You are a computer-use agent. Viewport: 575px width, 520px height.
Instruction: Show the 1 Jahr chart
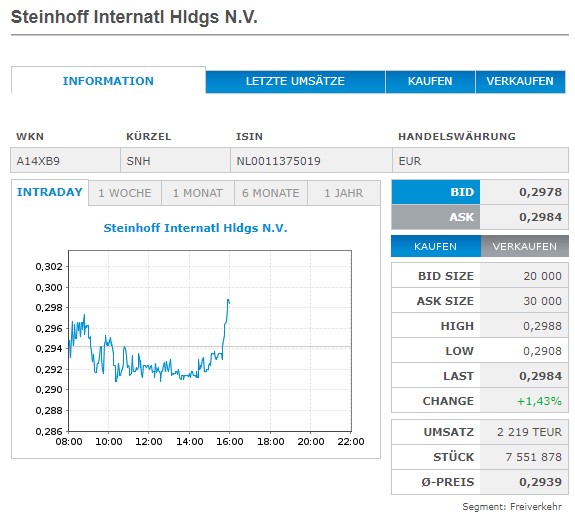tap(344, 193)
